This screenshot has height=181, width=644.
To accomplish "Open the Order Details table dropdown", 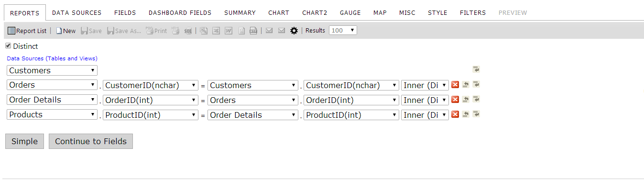I will coord(52,100).
